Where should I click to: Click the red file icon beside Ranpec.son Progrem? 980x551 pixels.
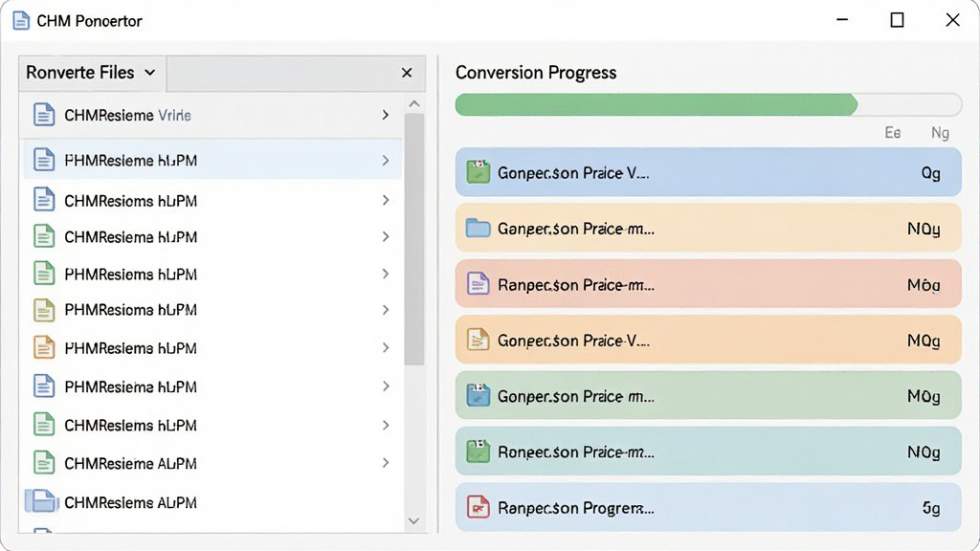click(479, 507)
